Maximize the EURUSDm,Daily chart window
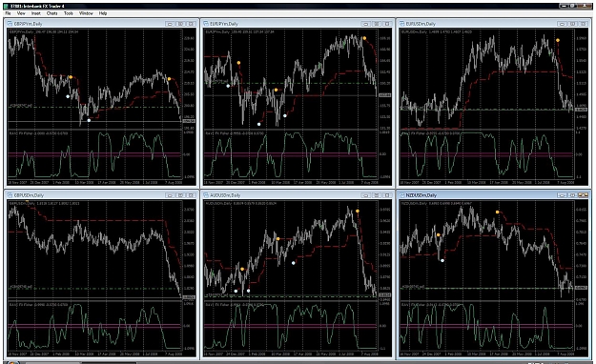Screen dimensions: 596x364 tap(573, 24)
